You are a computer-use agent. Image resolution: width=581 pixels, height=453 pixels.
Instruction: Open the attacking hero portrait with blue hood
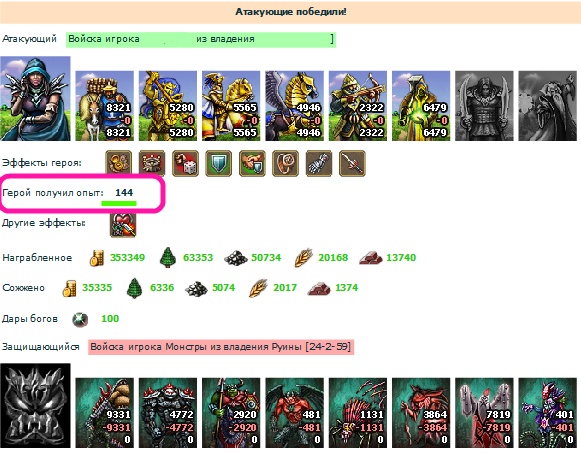(36, 99)
